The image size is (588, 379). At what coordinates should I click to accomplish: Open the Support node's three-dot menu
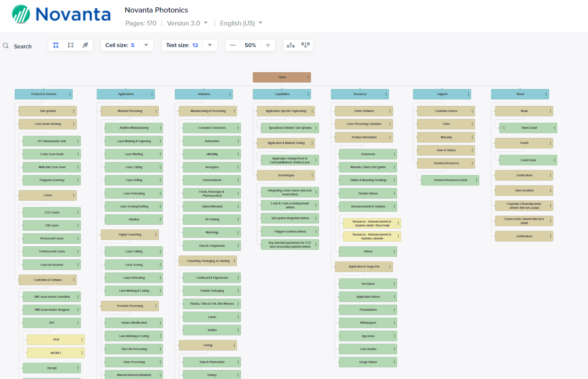coord(468,94)
